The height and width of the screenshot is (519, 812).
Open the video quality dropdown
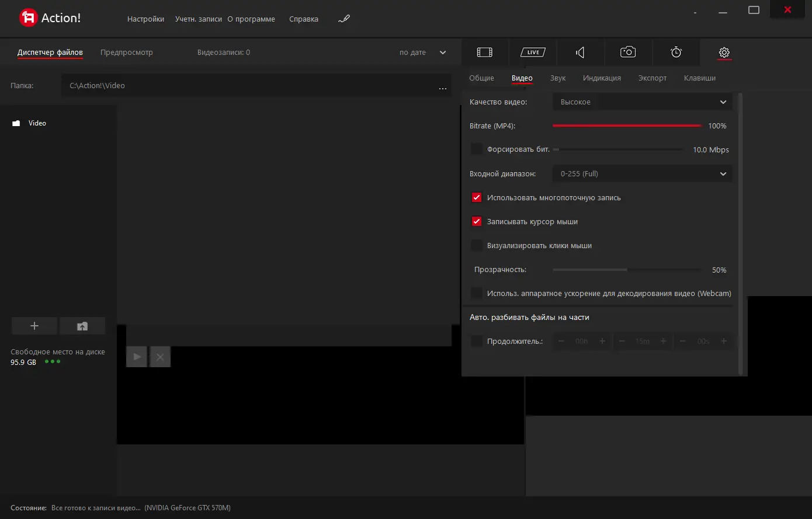pyautogui.click(x=642, y=102)
